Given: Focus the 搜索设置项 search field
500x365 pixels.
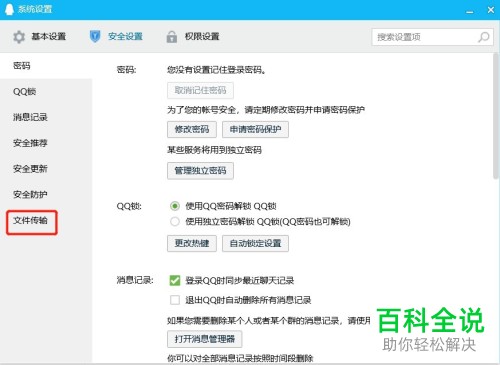Looking at the screenshot, I should [x=432, y=37].
